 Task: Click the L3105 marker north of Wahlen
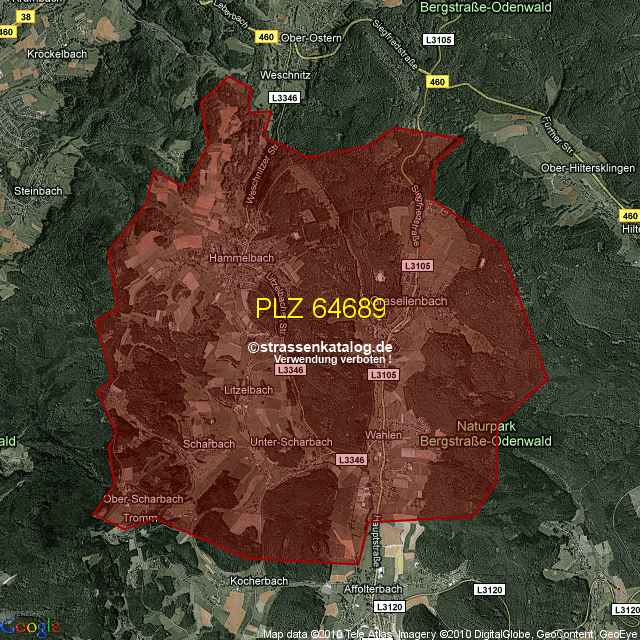[383, 374]
